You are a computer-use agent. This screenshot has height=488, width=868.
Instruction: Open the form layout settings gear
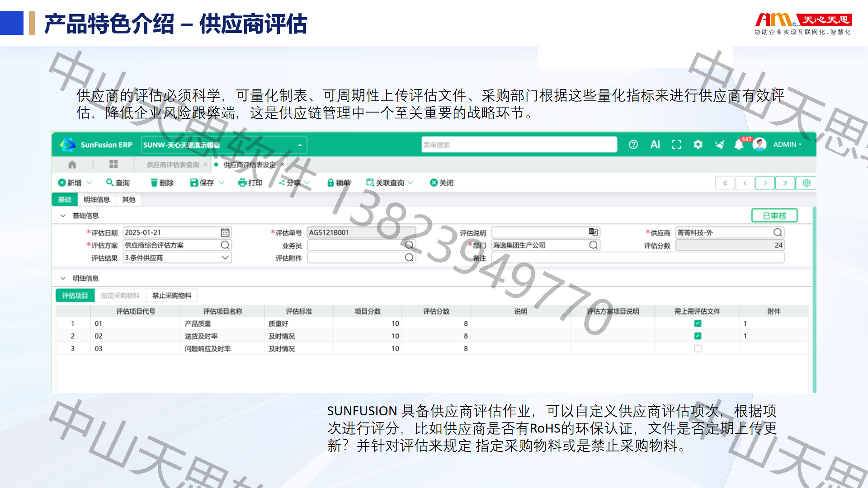point(807,183)
